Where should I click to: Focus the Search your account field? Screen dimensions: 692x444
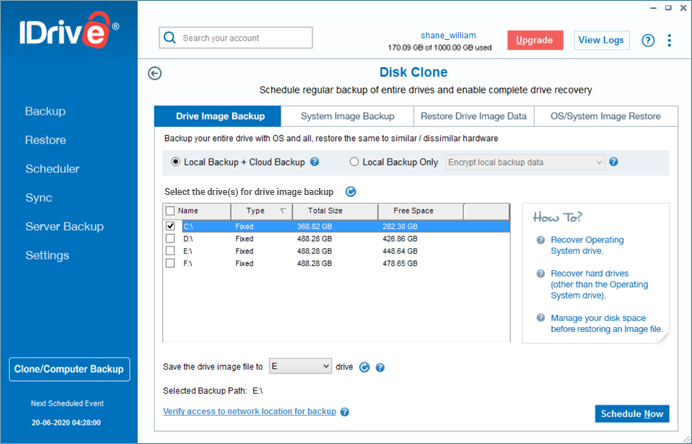236,38
